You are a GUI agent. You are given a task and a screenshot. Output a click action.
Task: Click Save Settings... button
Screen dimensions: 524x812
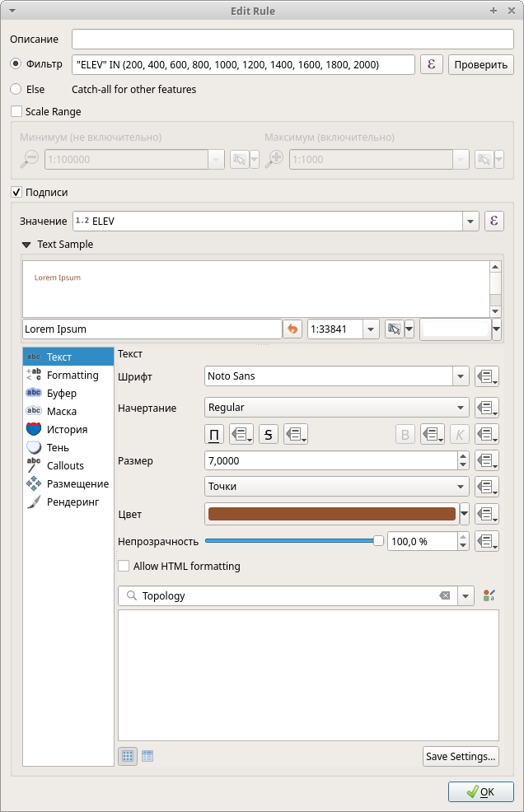coord(461,756)
